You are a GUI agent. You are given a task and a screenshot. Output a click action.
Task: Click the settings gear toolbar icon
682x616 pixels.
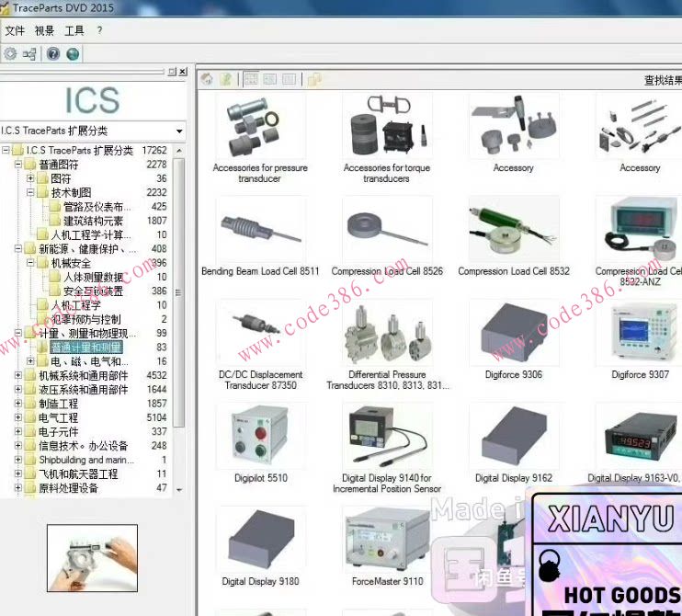pyautogui.click(x=11, y=54)
